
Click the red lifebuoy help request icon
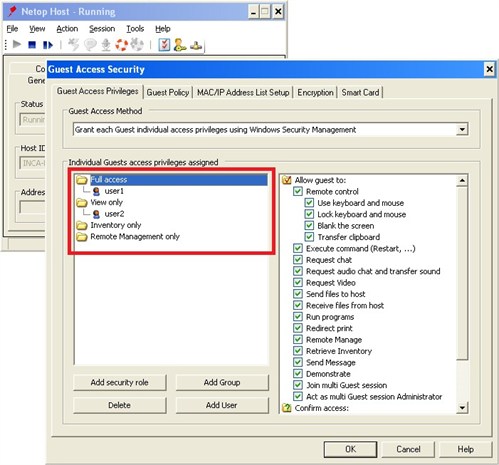tap(121, 45)
